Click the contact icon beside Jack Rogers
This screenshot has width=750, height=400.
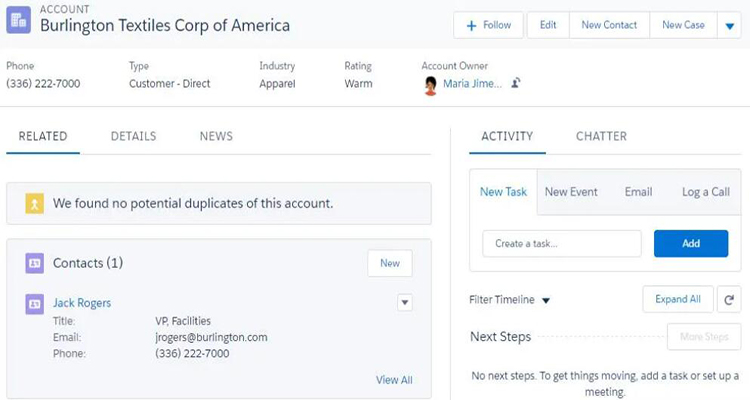[34, 304]
